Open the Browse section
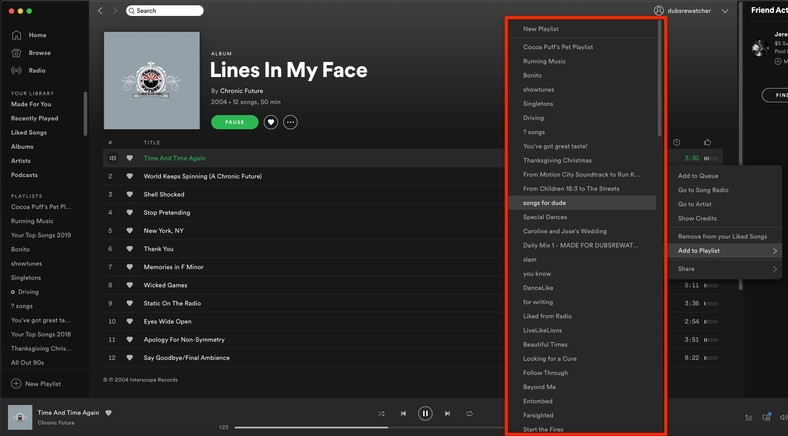This screenshot has width=788, height=436. coord(31,53)
